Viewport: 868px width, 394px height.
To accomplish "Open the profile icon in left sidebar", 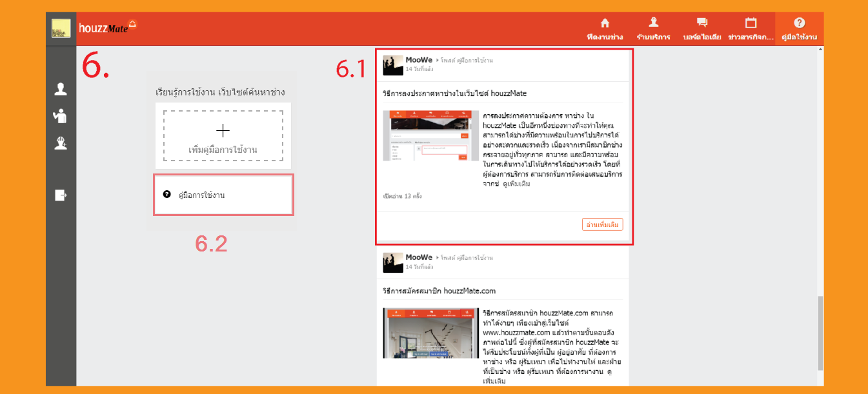I will coord(61,89).
